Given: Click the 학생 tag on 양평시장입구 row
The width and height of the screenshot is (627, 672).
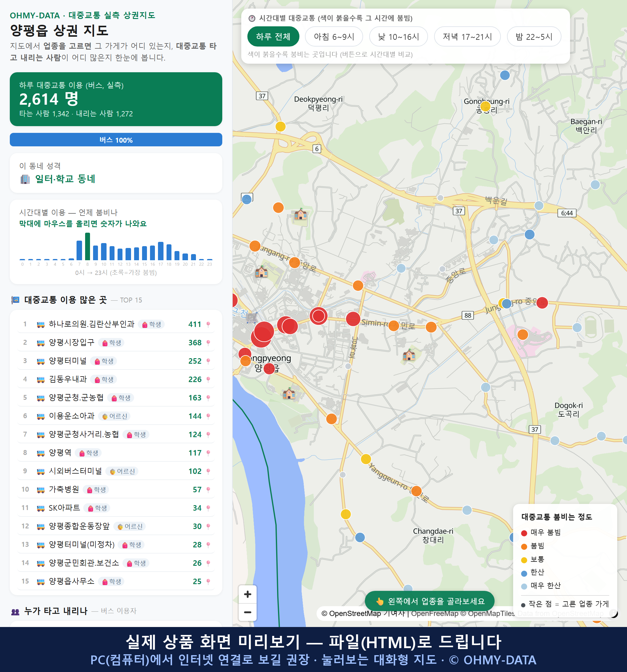Looking at the screenshot, I should (111, 343).
